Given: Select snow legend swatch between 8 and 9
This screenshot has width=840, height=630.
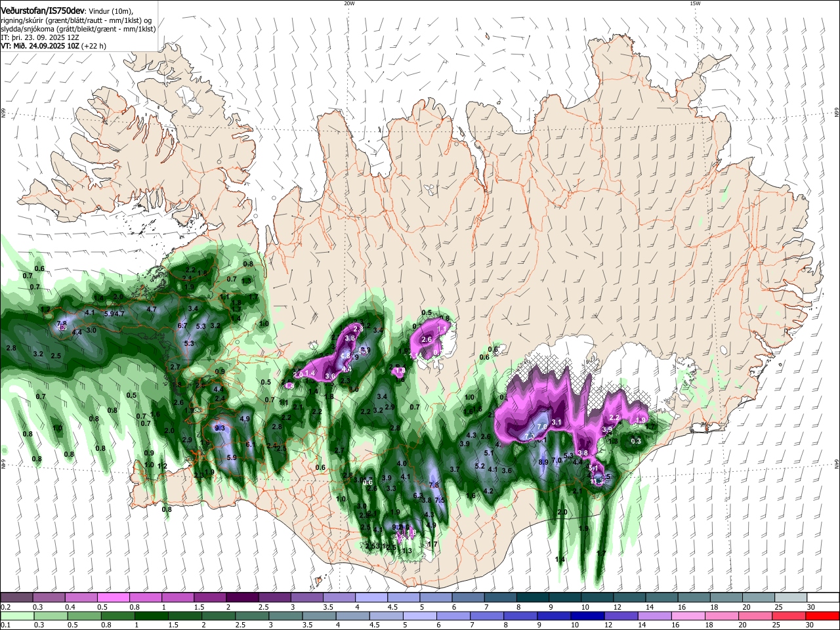Looking at the screenshot, I should (532, 598).
